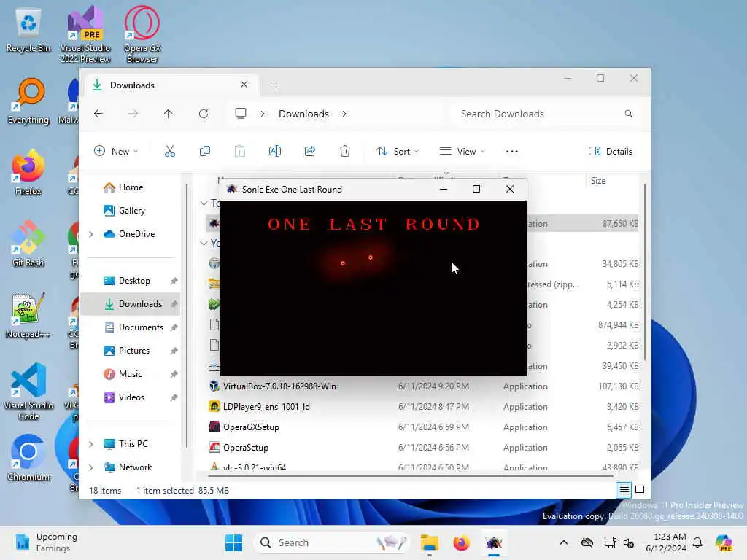The height and width of the screenshot is (560, 747).
Task: Open Firefox from the taskbar
Action: click(461, 542)
